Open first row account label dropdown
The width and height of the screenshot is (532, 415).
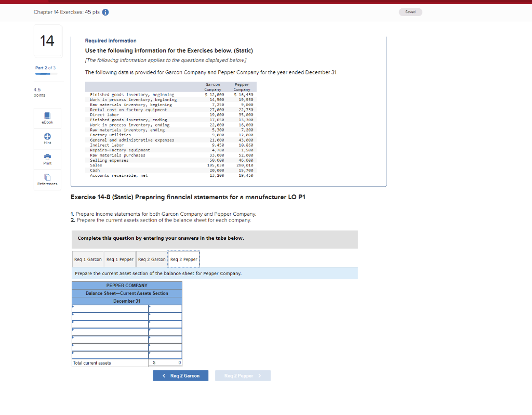coord(110,309)
